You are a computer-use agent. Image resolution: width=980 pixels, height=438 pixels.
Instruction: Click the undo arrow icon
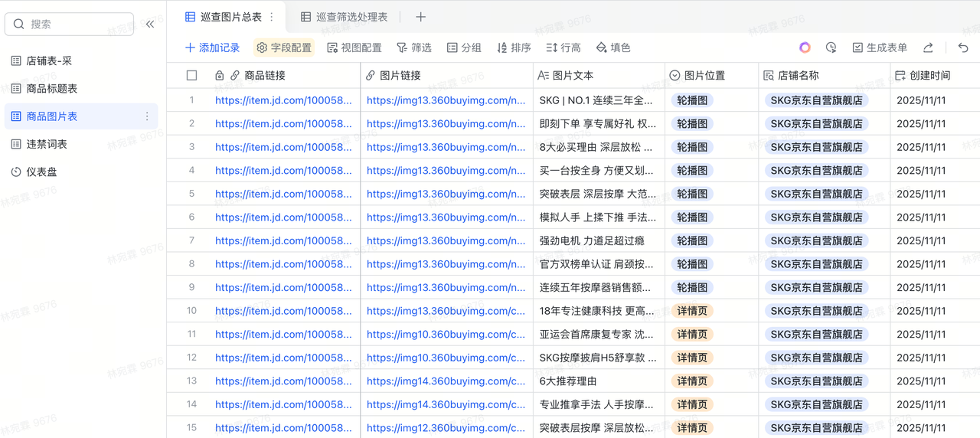963,47
